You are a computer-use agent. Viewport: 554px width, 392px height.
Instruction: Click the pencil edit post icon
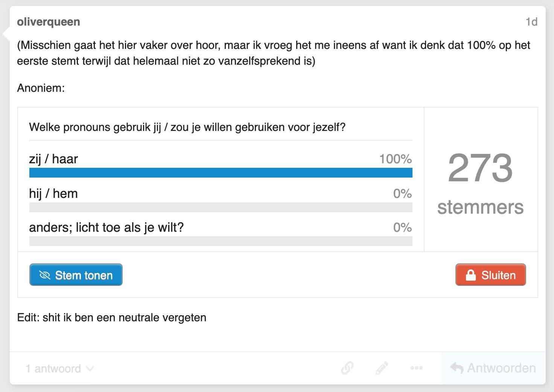(382, 368)
